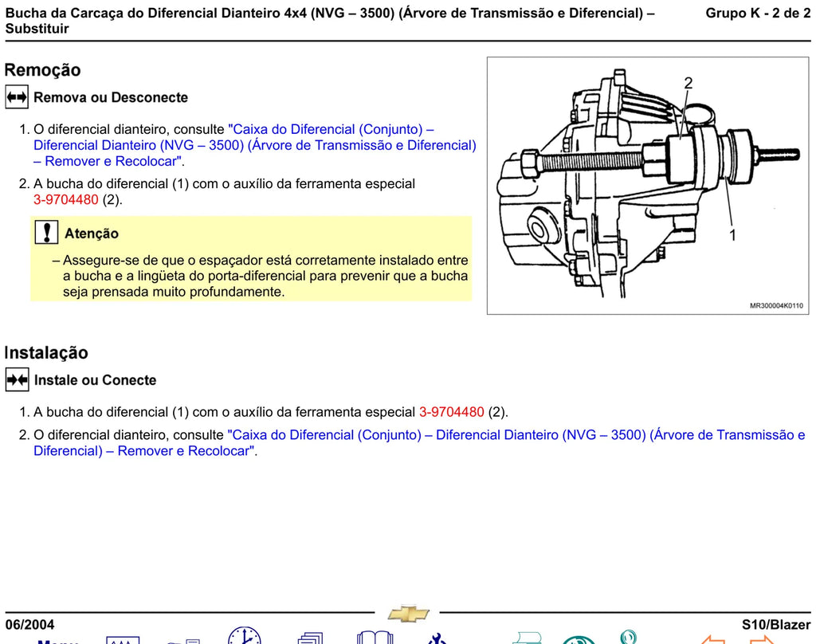This screenshot has width=816, height=644.
Task: Click the Remova ou Desconecte arrows icon
Action: (17, 97)
